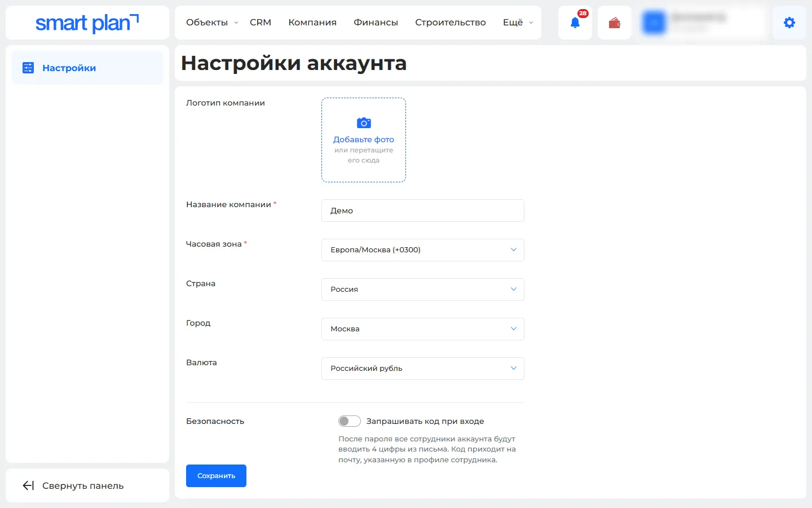This screenshot has width=812, height=508.
Task: Toggle Запрашивать код при входе switch
Action: click(350, 421)
